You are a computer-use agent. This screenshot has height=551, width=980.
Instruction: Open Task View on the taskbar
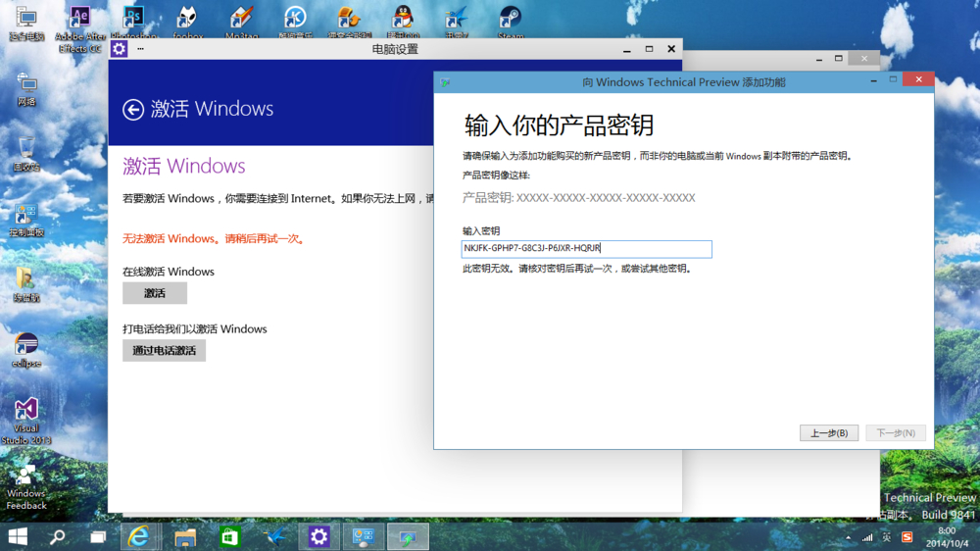point(98,536)
